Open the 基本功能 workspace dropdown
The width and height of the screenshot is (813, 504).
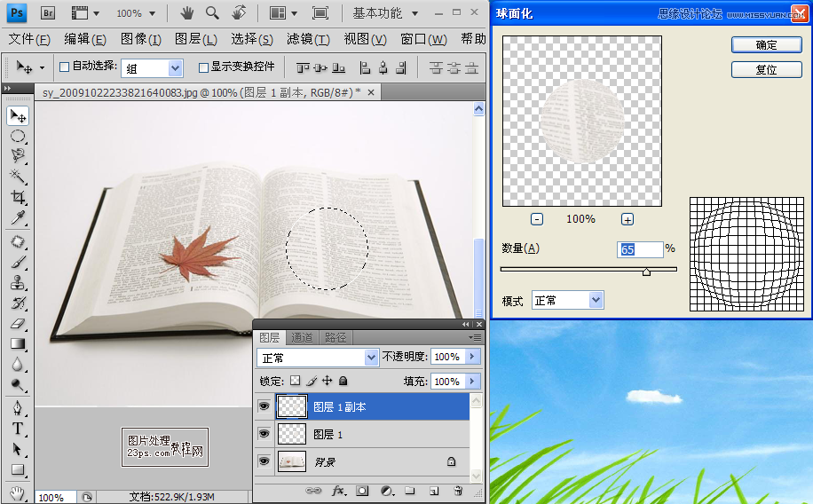(414, 13)
